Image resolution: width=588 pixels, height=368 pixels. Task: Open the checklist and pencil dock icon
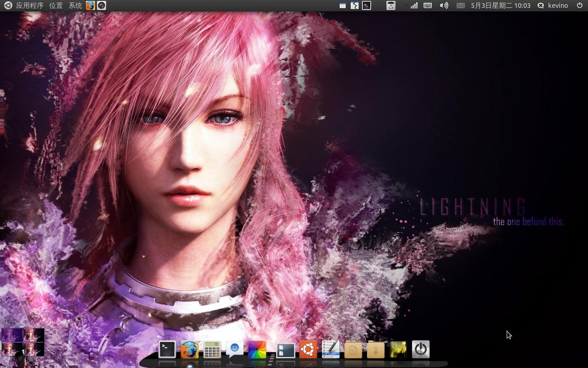pyautogui.click(x=331, y=350)
